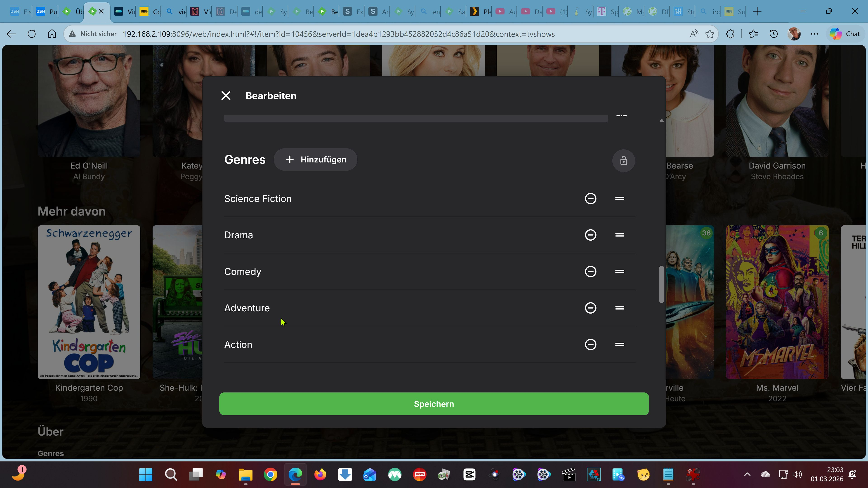The image size is (868, 488).
Task: Close the Bearbeiten dialog
Action: [226, 96]
